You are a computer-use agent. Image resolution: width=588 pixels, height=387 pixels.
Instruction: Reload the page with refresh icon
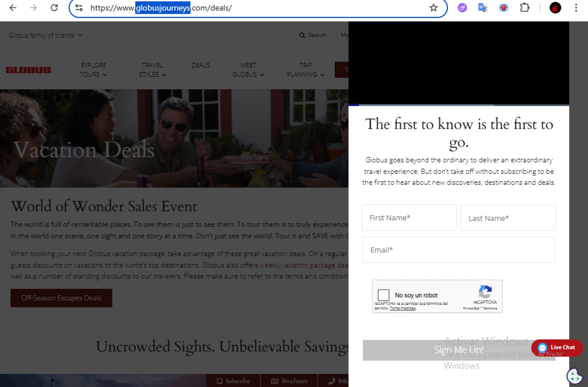(x=54, y=8)
